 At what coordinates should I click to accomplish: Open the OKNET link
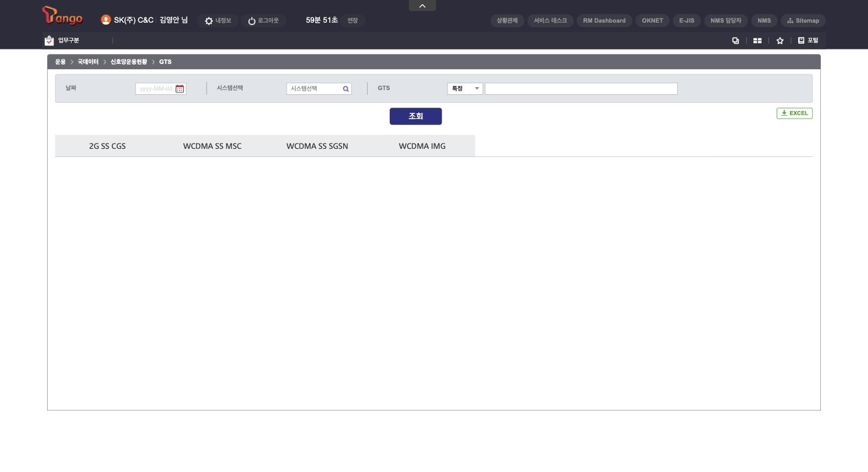(652, 20)
